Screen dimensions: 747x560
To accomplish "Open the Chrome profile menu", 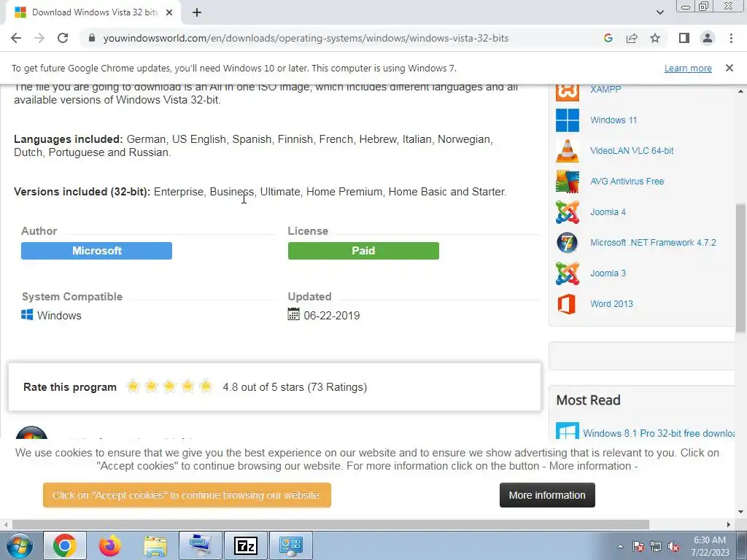I will click(x=708, y=38).
